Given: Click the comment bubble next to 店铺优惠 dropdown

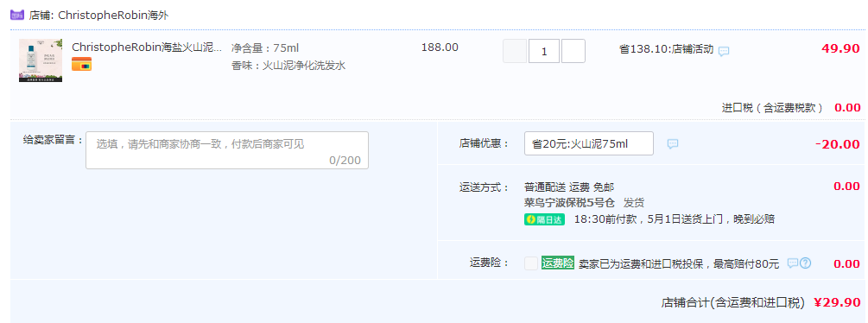Looking at the screenshot, I should [x=673, y=144].
